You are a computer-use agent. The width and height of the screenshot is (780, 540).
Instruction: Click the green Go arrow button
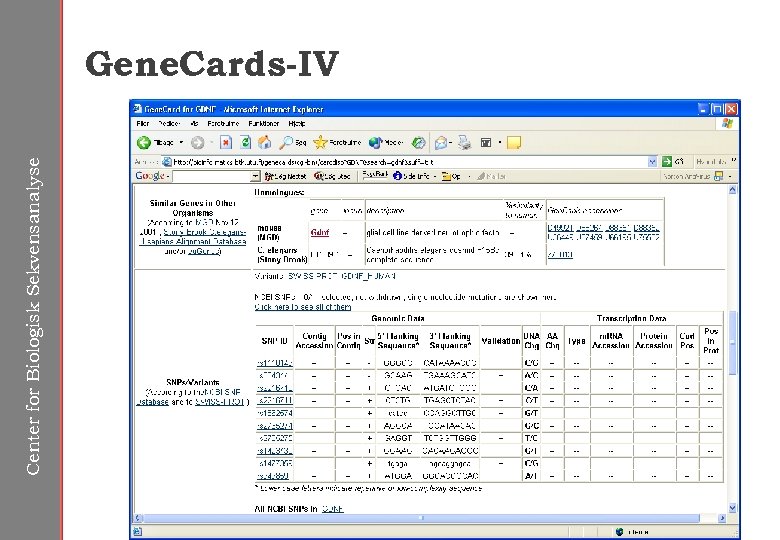[x=667, y=162]
